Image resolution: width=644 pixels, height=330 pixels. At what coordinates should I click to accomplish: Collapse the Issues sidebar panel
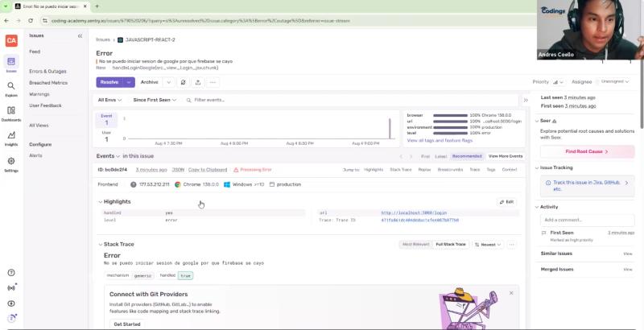click(80, 36)
